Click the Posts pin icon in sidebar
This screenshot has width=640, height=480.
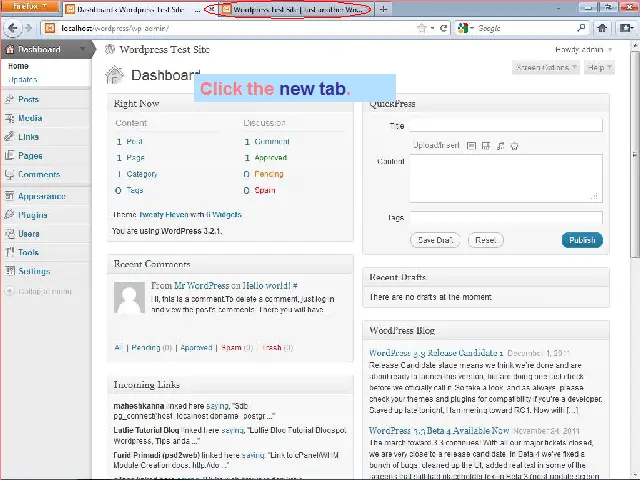pyautogui.click(x=9, y=99)
